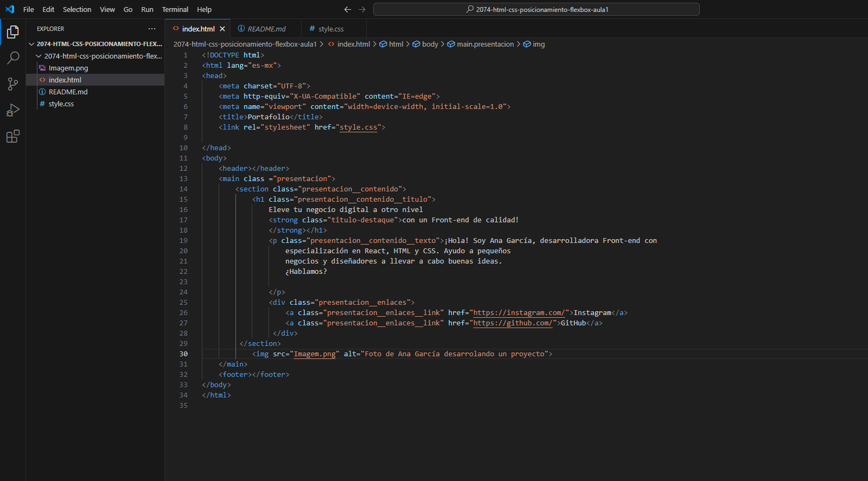
Task: Open the Help menu
Action: 205,9
